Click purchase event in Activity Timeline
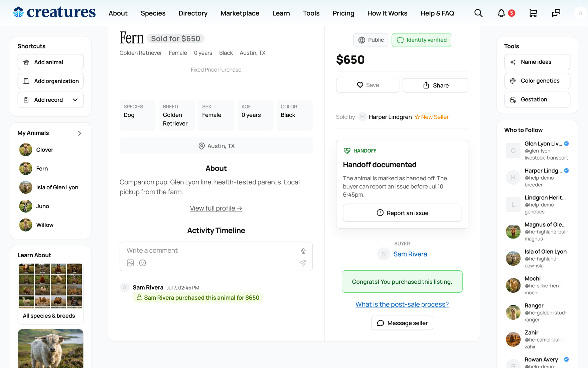Image resolution: width=588 pixels, height=368 pixels. [198, 298]
